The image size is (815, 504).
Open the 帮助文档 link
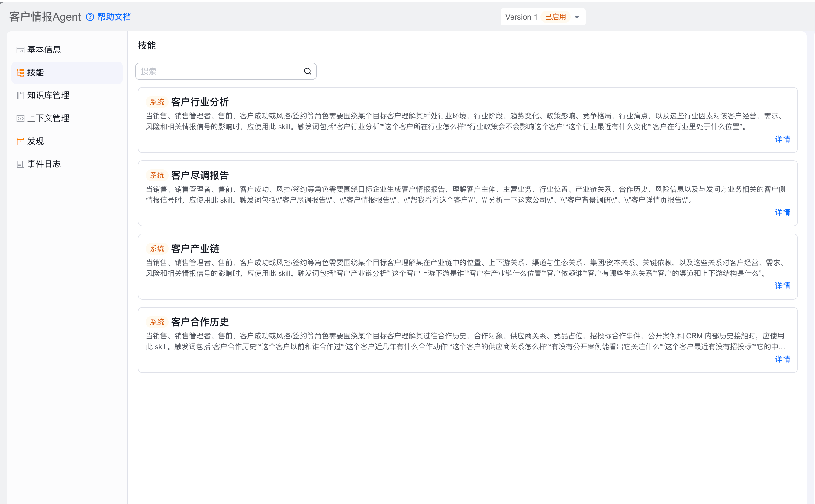[114, 17]
